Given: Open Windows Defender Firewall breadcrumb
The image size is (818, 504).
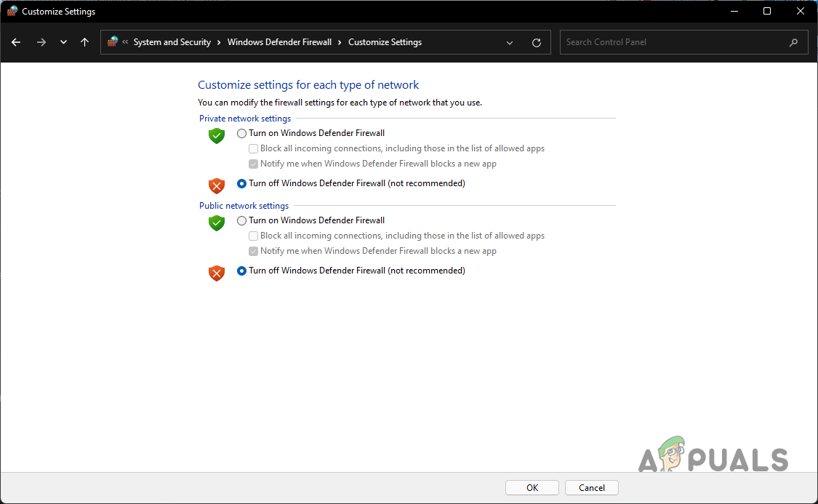Looking at the screenshot, I should (x=279, y=42).
